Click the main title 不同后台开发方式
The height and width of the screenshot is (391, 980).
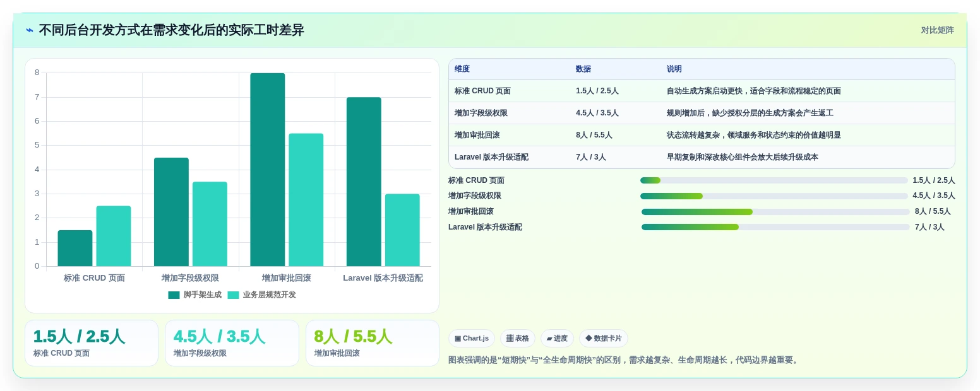click(171, 30)
